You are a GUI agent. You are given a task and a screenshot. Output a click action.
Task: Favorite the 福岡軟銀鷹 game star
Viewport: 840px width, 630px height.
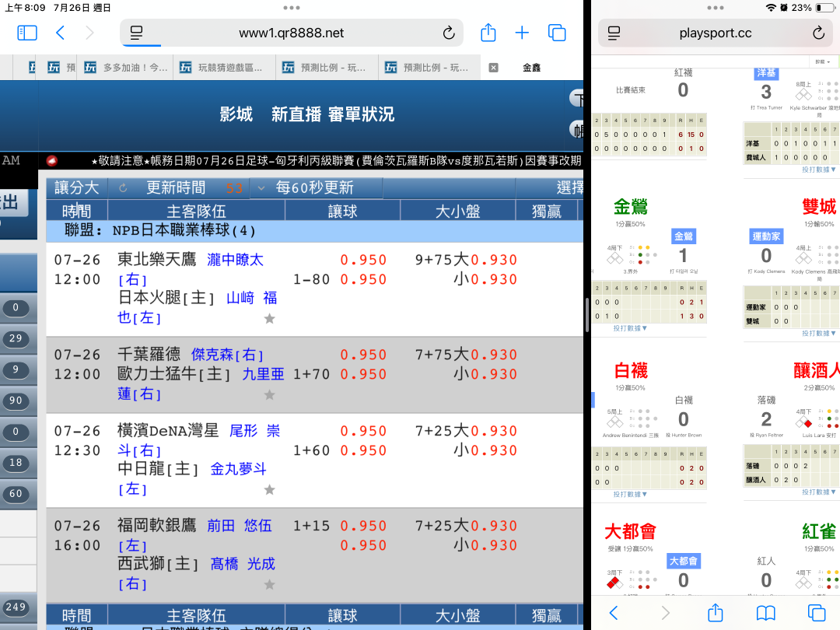coord(269,584)
